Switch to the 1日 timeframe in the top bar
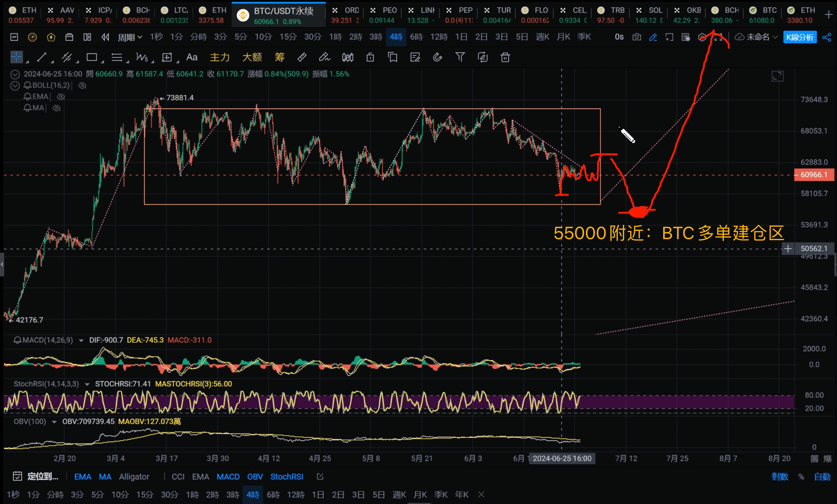This screenshot has height=504, width=837. [461, 37]
